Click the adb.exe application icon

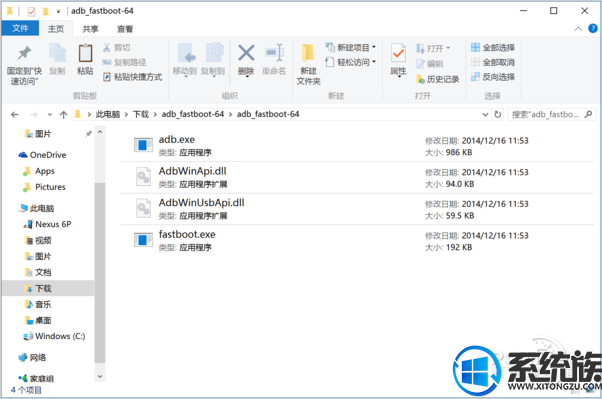pyautogui.click(x=143, y=145)
